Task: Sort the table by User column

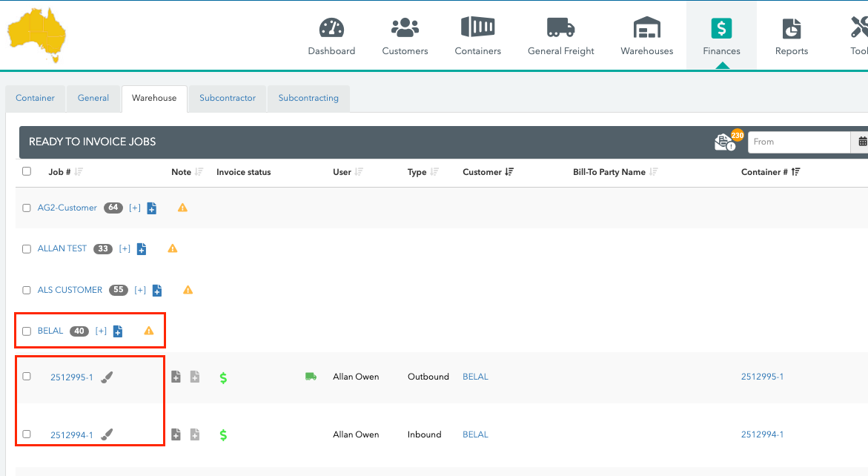Action: tap(360, 172)
